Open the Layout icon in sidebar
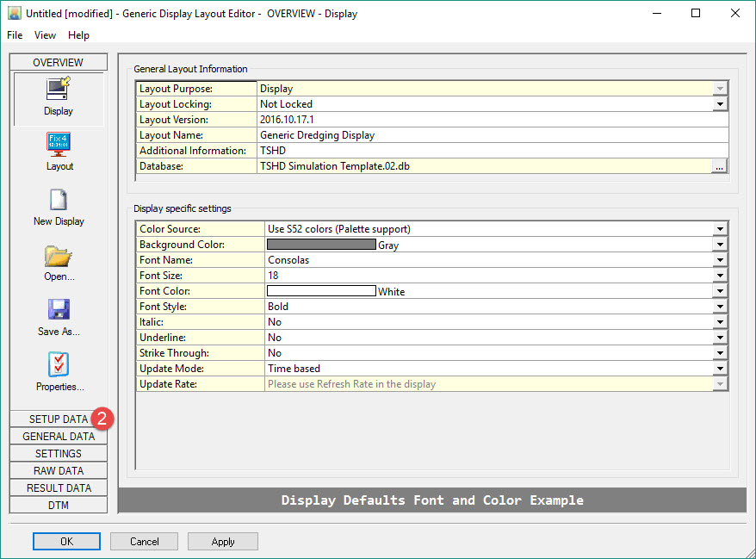Image resolution: width=756 pixels, height=559 pixels. click(59, 143)
